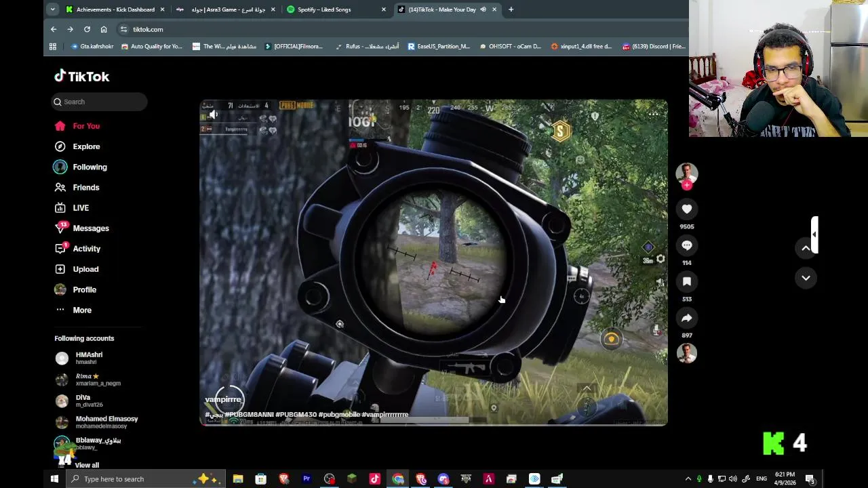This screenshot has height=488, width=868.
Task: Open Mohamed Elmasosy account
Action: 97,422
